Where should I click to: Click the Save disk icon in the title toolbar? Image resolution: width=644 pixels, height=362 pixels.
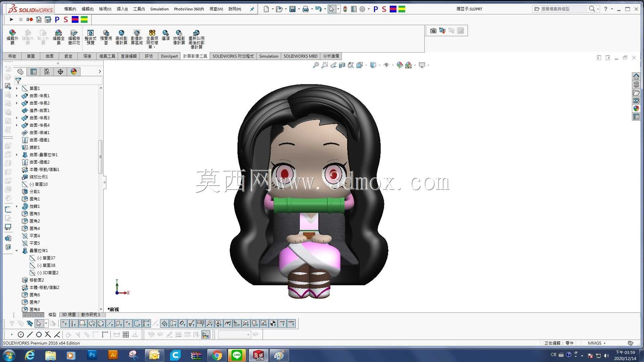click(x=292, y=9)
